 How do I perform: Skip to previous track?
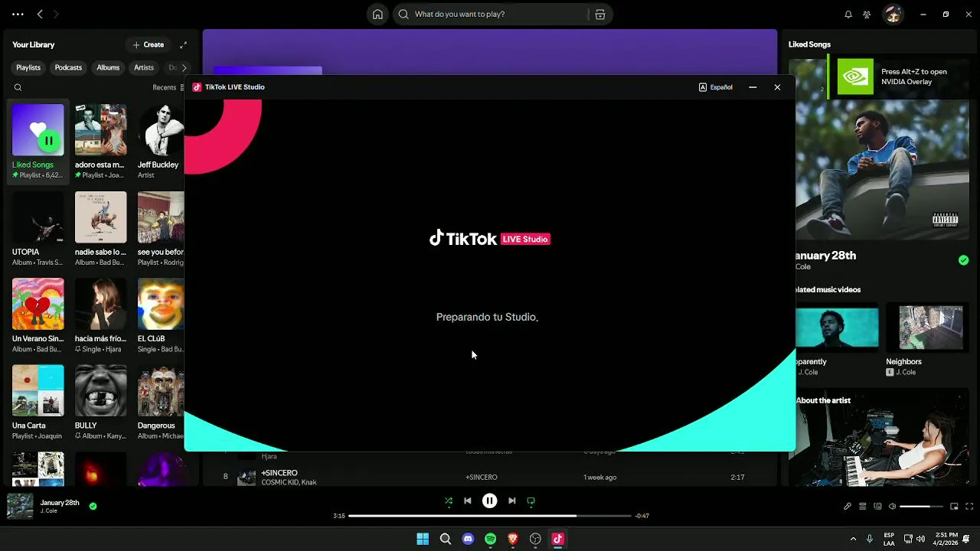coord(468,501)
